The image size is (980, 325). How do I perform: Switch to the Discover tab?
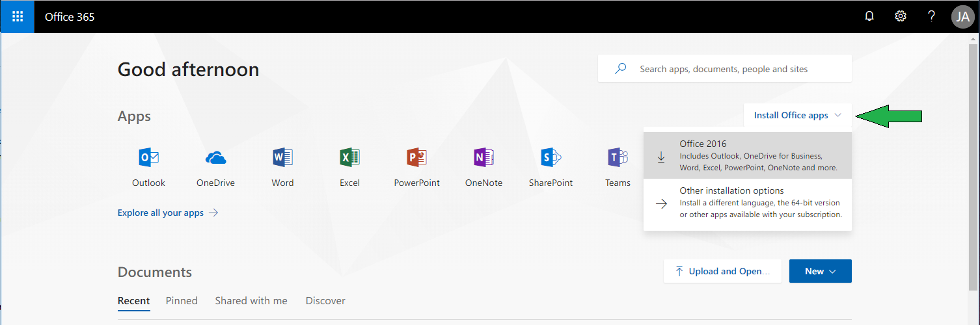coord(325,300)
